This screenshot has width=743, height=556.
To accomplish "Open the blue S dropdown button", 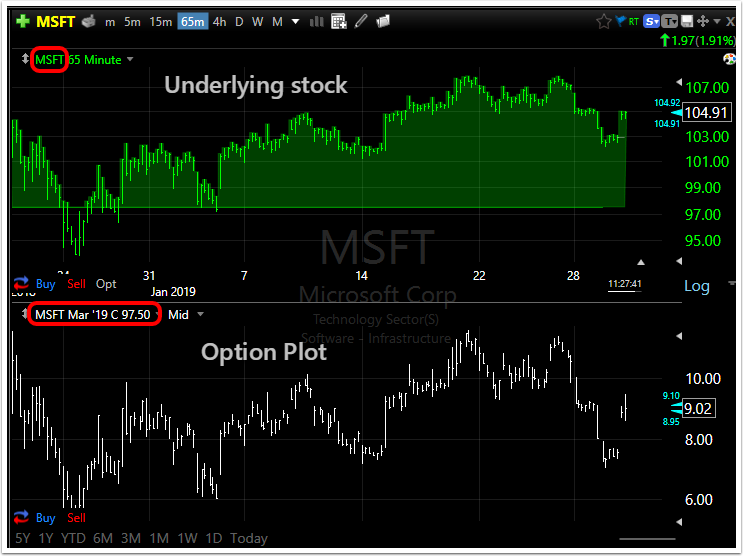I will click(652, 21).
